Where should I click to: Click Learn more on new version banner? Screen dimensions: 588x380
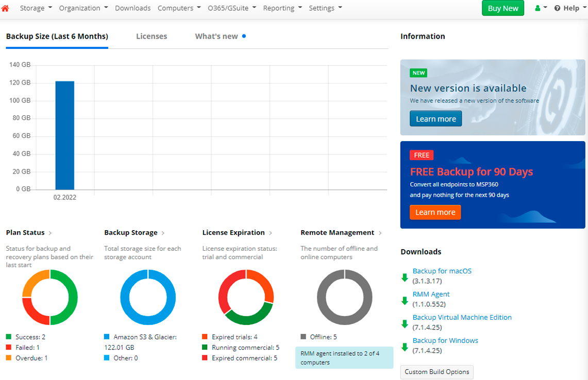[435, 119]
